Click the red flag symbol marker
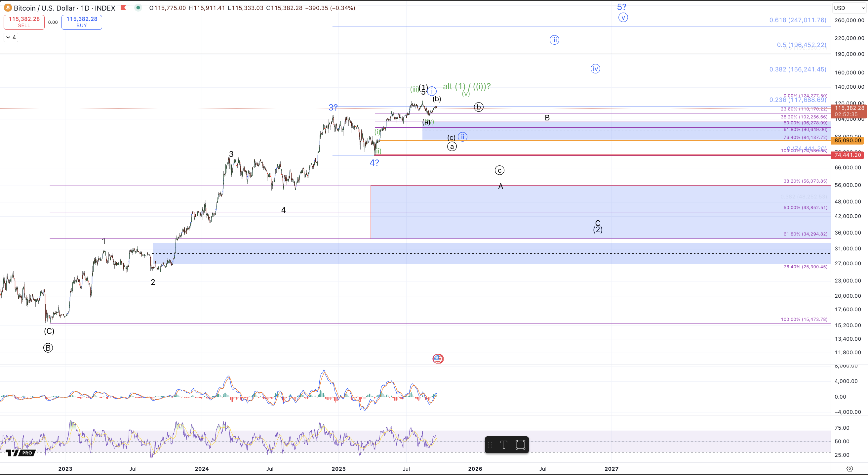 [123, 8]
